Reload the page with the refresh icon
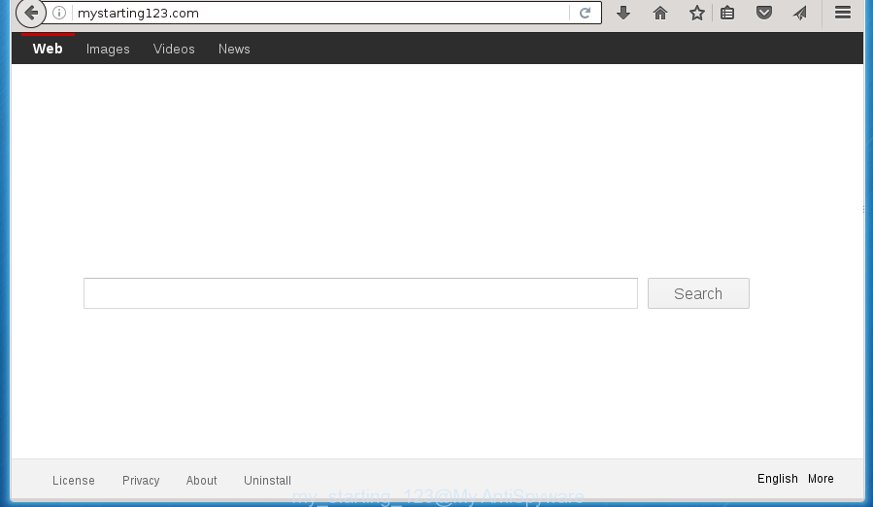 click(x=585, y=13)
